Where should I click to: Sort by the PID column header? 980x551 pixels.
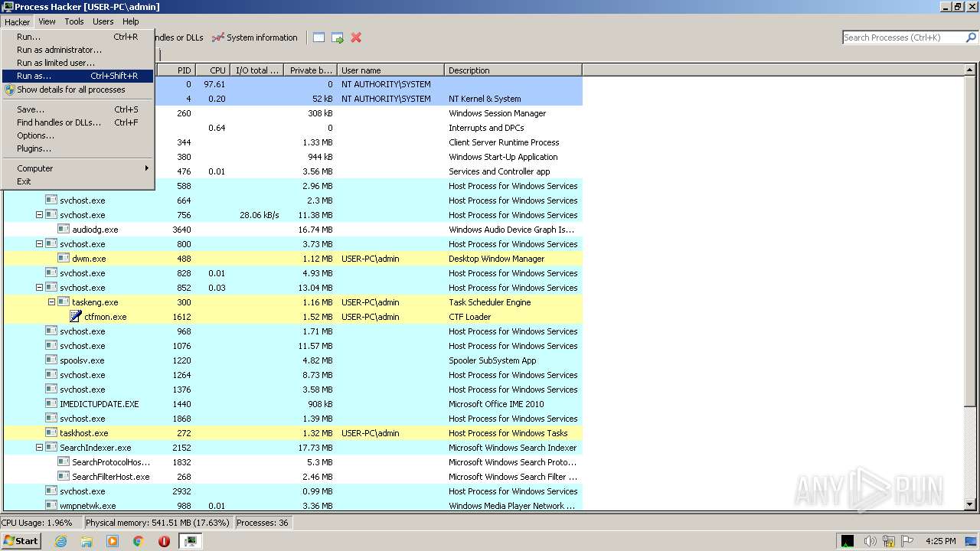coord(175,70)
